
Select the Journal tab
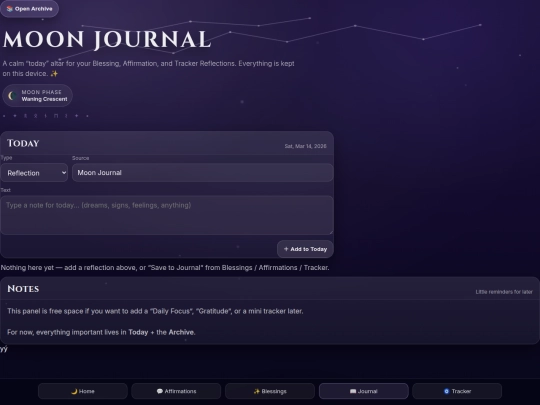[364, 391]
